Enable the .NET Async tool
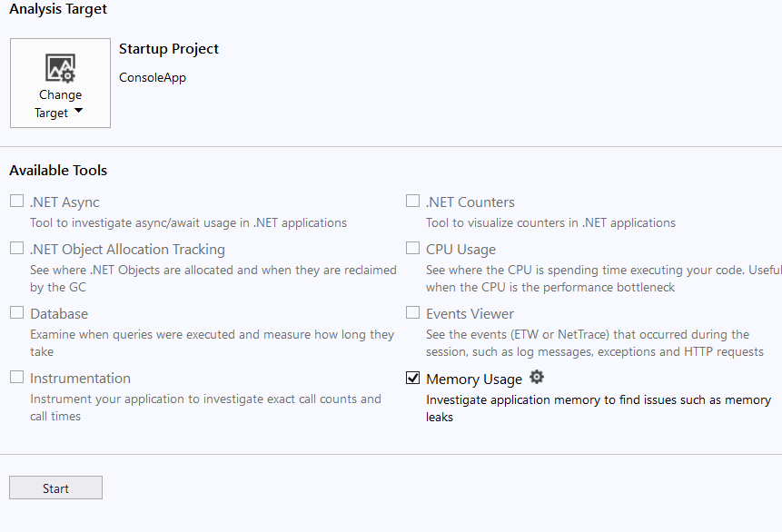The width and height of the screenshot is (782, 532). click(15, 200)
